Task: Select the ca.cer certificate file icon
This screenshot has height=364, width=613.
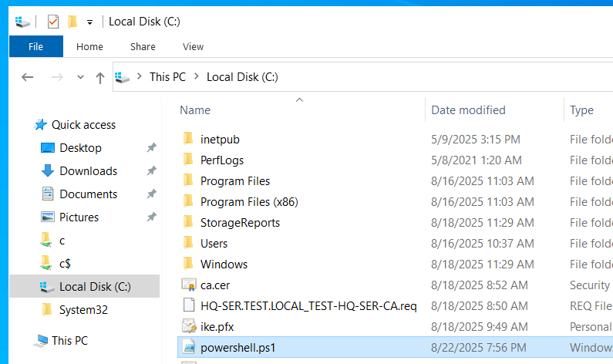Action: [189, 285]
